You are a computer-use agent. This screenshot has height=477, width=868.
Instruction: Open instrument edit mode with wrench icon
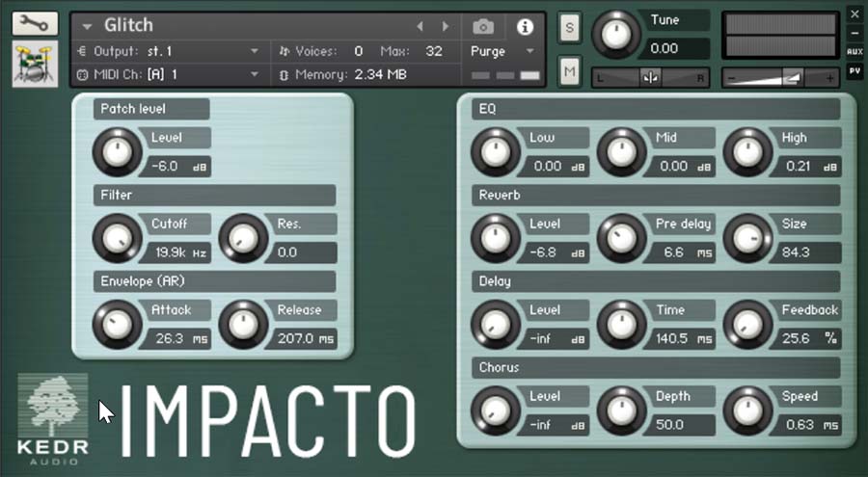[35, 24]
